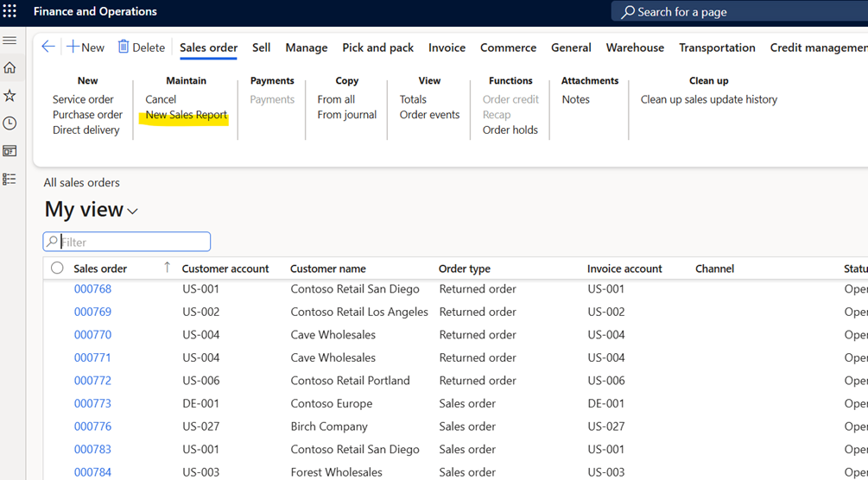Image resolution: width=868 pixels, height=480 pixels.
Task: Switch to the Pick and pack tab
Action: [x=377, y=47]
